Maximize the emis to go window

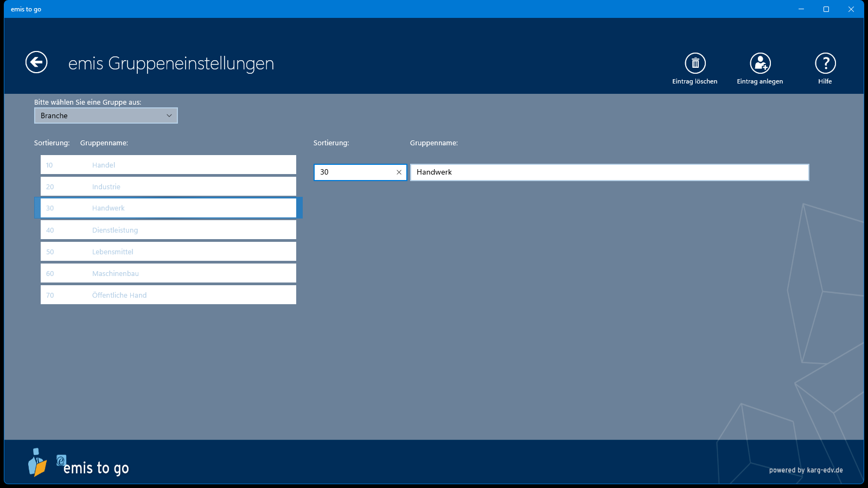pyautogui.click(x=826, y=9)
